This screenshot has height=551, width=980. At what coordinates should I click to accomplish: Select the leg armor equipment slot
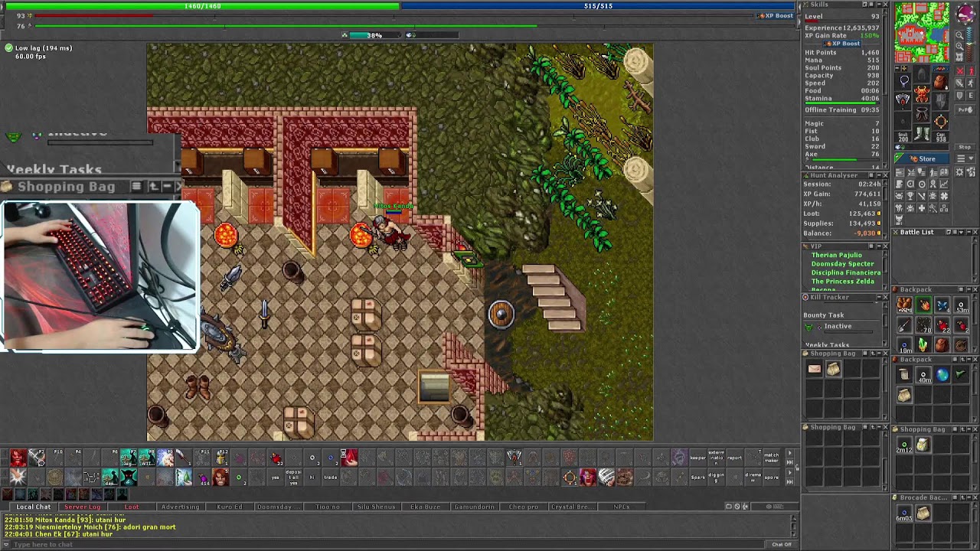(922, 113)
